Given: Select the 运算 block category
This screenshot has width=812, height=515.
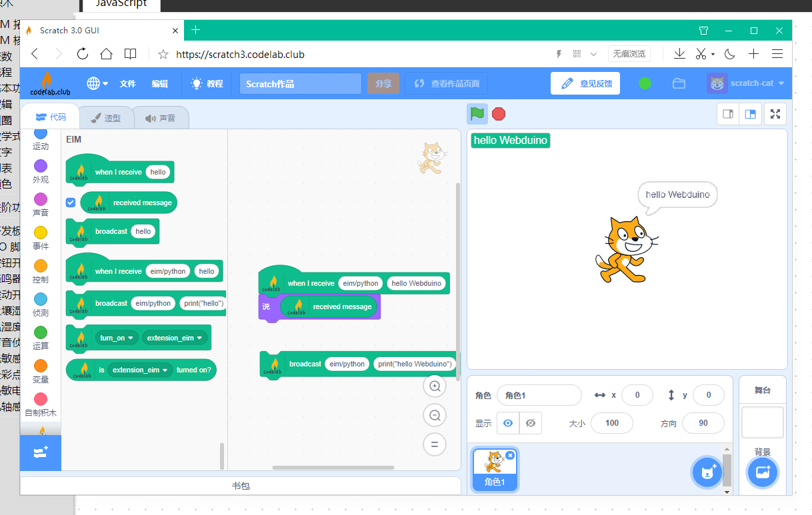Looking at the screenshot, I should pos(41,337).
